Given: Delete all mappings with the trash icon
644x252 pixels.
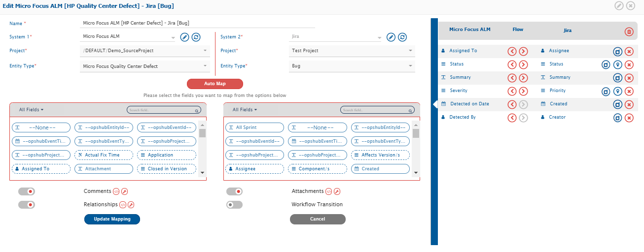Looking at the screenshot, I should coord(629,31).
